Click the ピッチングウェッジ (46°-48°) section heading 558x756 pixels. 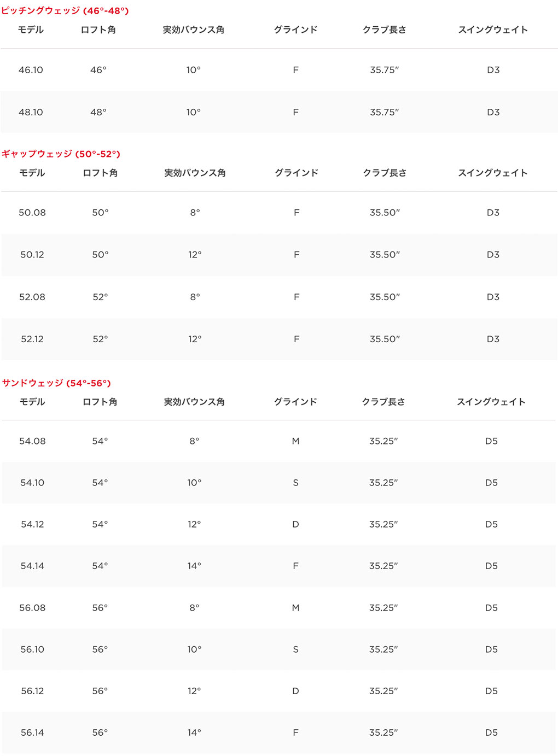point(65,11)
